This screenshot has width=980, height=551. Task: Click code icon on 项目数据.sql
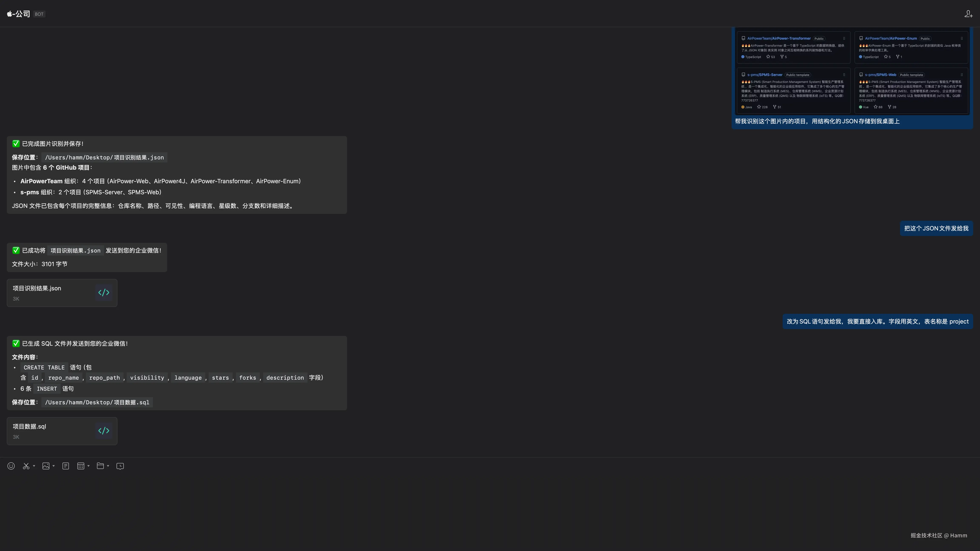coord(104,430)
